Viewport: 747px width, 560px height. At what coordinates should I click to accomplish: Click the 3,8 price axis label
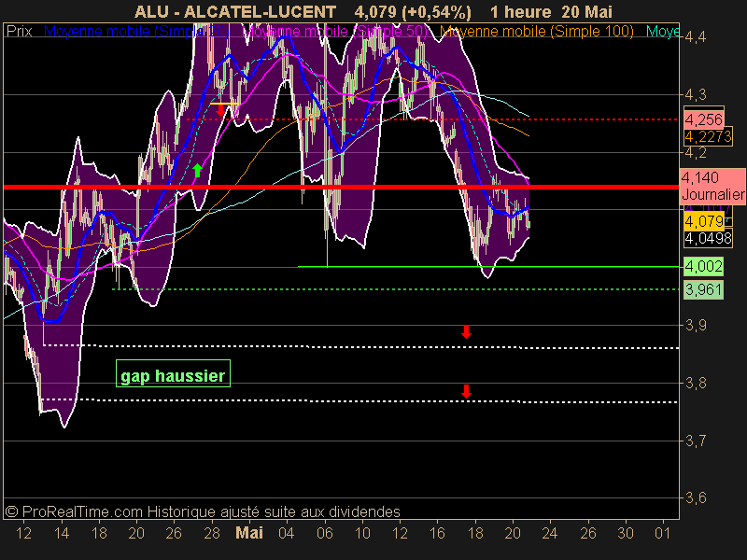[696, 383]
